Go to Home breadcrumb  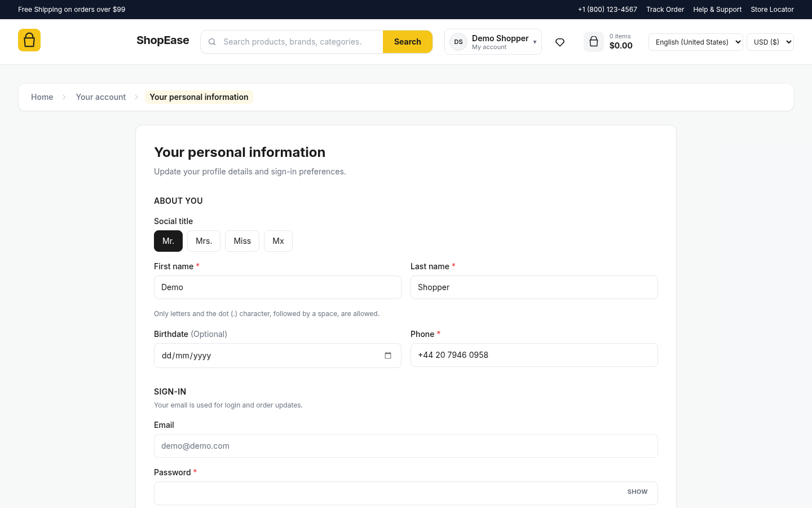click(42, 97)
